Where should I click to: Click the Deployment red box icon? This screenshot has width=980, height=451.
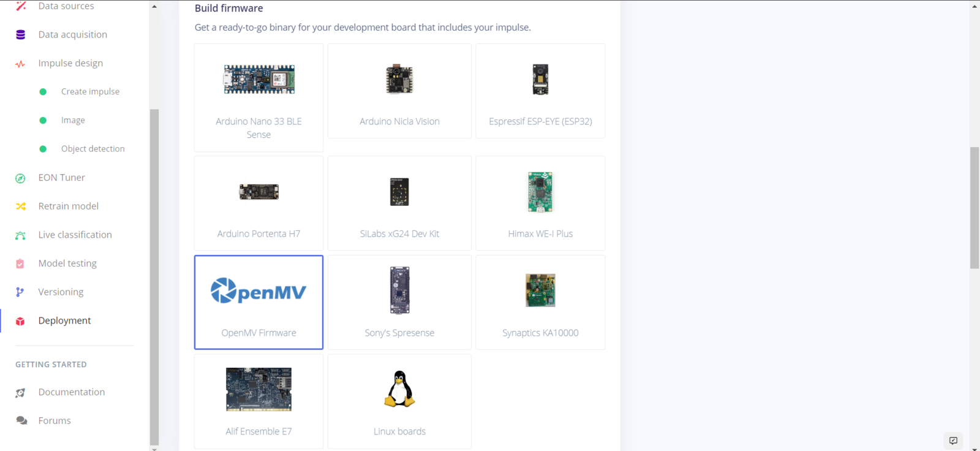20,321
